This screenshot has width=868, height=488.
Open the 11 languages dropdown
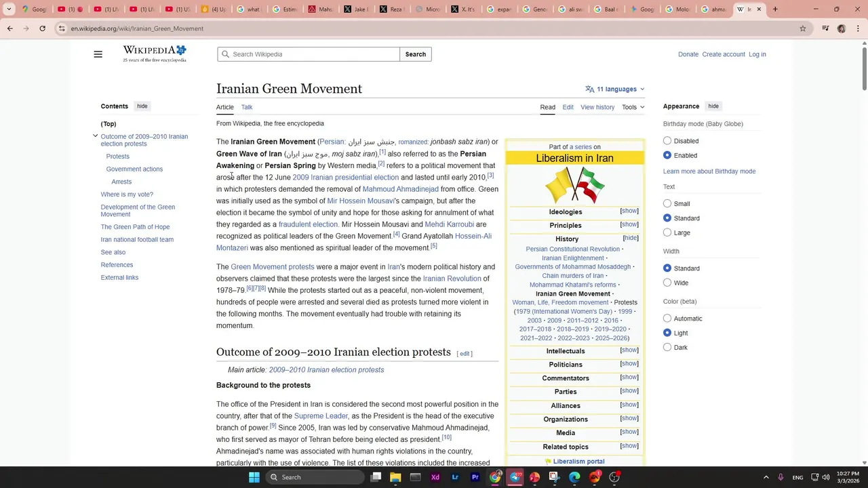click(x=615, y=89)
